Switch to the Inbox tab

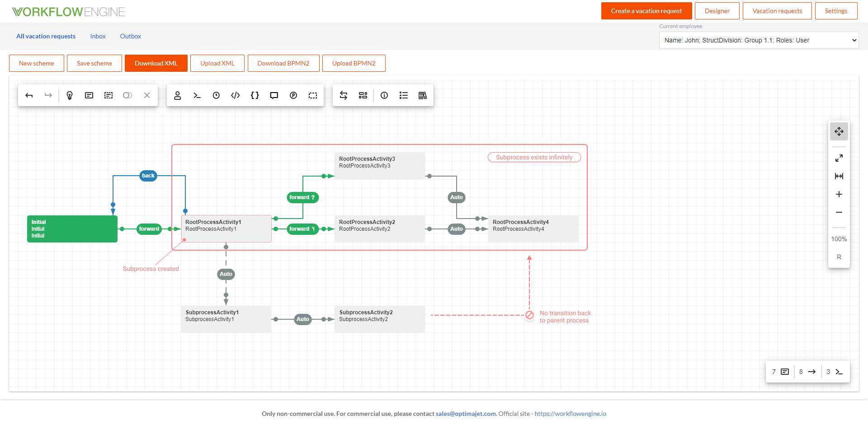click(x=98, y=36)
